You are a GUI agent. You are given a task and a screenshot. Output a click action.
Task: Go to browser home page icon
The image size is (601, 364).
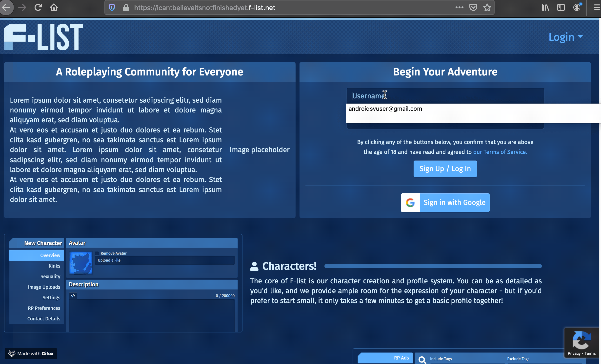coord(54,8)
